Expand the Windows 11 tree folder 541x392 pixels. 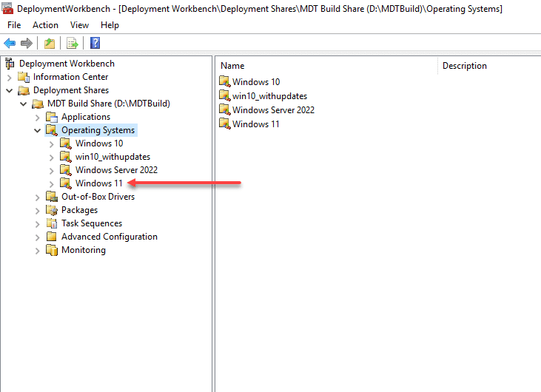click(x=51, y=184)
